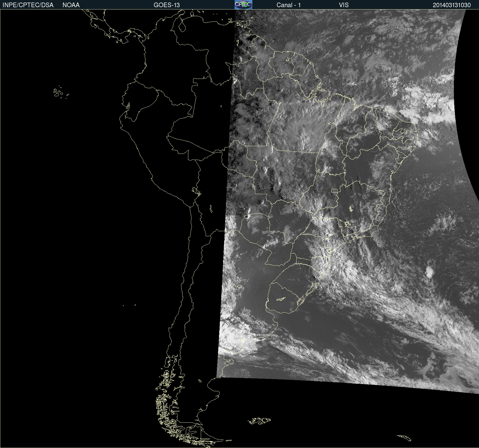The image size is (479, 448).
Task: Click the GOES-13 satellite label
Action: pyautogui.click(x=167, y=5)
